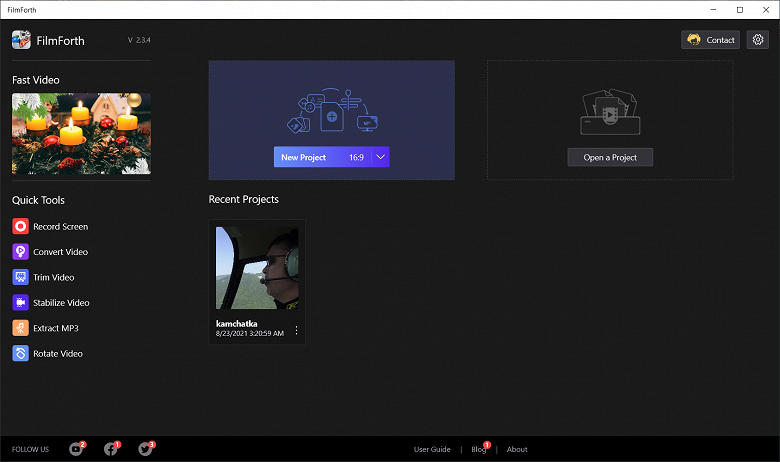Click the Stabilize Video icon

point(20,302)
